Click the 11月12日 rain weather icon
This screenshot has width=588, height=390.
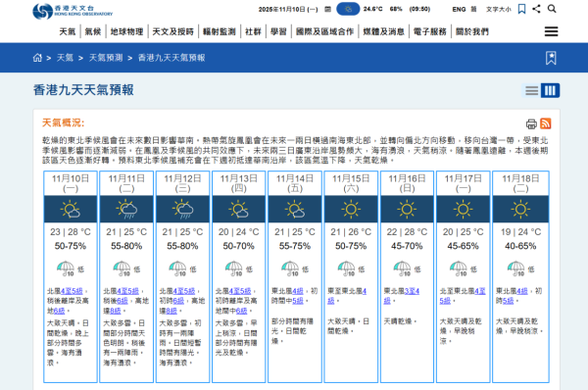tap(182, 210)
